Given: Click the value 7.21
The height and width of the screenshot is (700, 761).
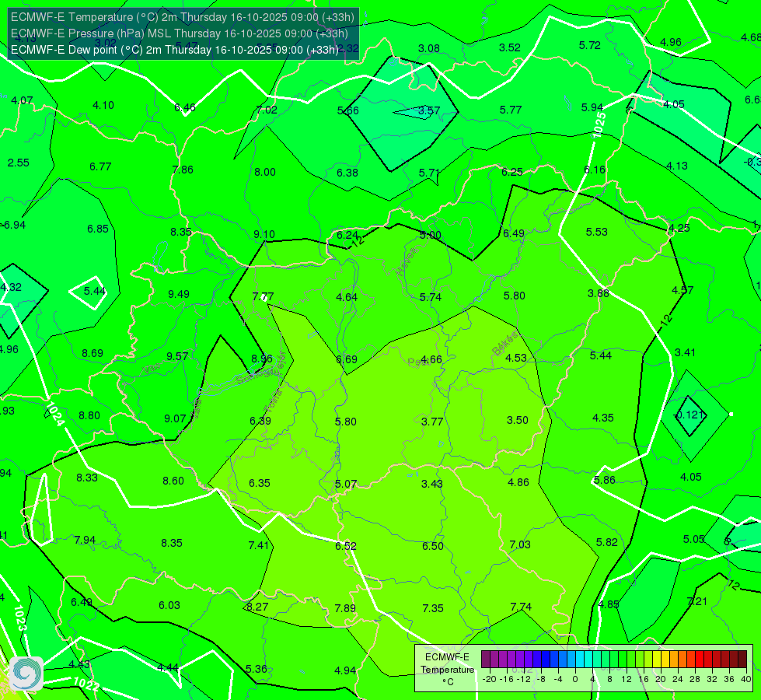Looking at the screenshot, I should click(x=697, y=602).
